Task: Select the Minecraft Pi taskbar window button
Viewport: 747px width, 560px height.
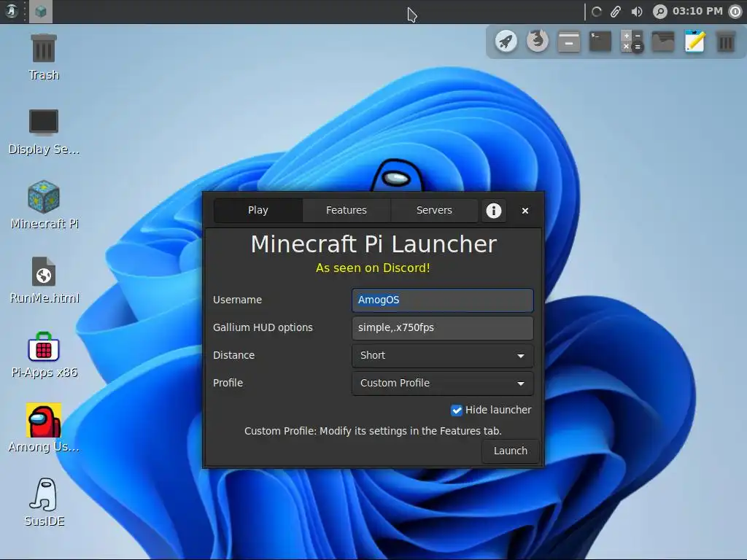Action: click(x=41, y=12)
